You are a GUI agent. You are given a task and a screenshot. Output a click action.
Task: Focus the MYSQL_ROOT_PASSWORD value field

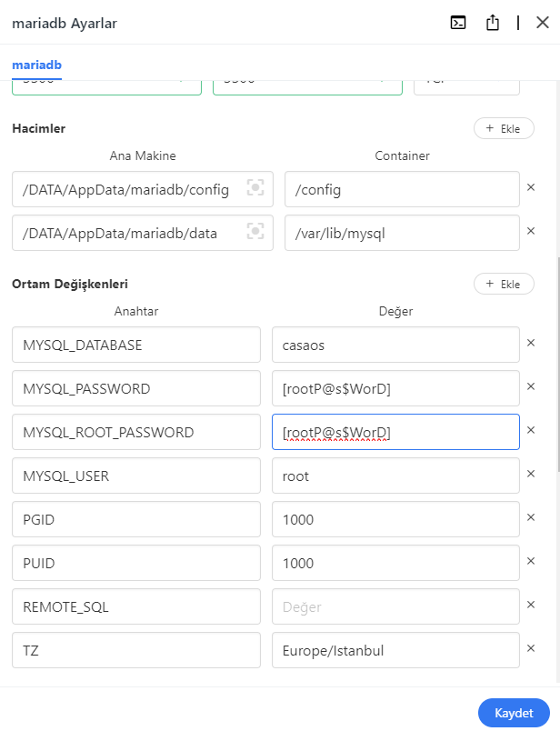pyautogui.click(x=395, y=432)
